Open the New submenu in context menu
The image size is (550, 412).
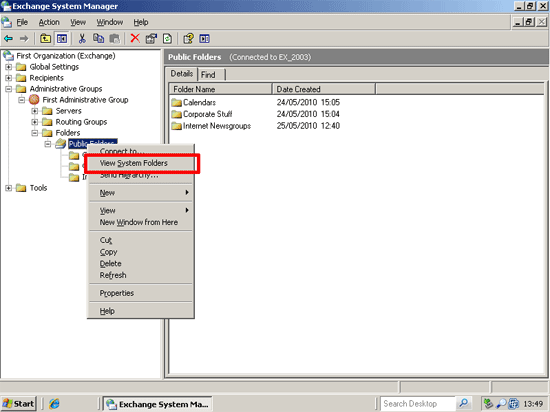pos(141,193)
